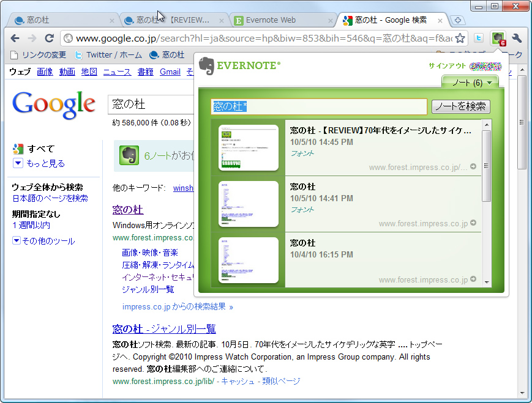532x403 pixels.
Task: Select the すべて search filter icon
Action: 19,148
